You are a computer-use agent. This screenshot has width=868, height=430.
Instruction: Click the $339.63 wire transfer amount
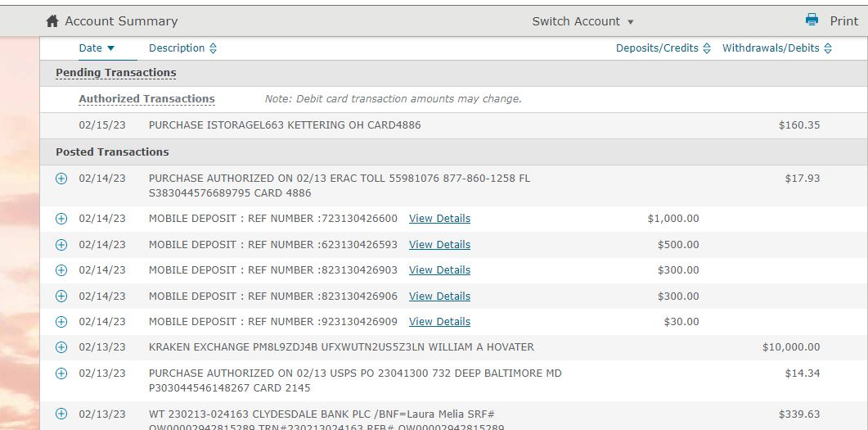[x=798, y=414]
